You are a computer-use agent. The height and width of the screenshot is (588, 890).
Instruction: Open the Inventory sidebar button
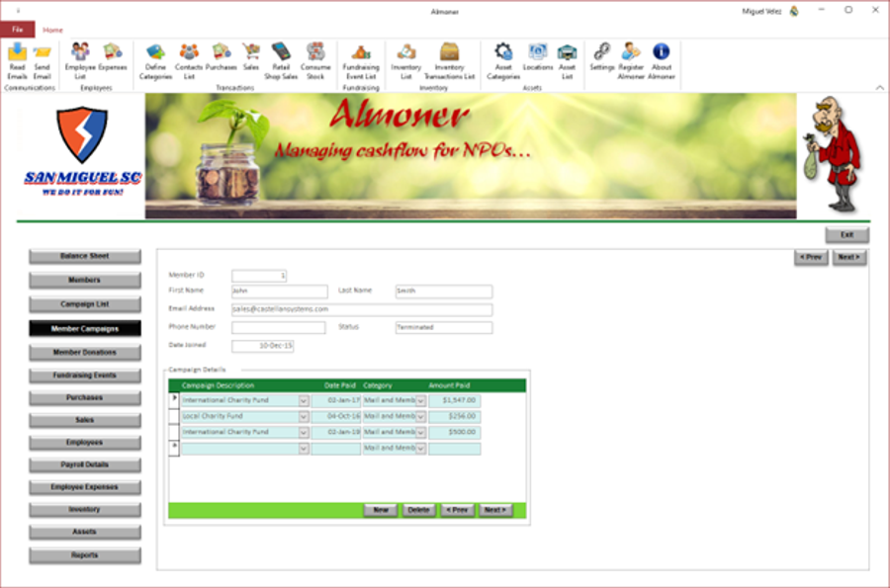pos(85,510)
